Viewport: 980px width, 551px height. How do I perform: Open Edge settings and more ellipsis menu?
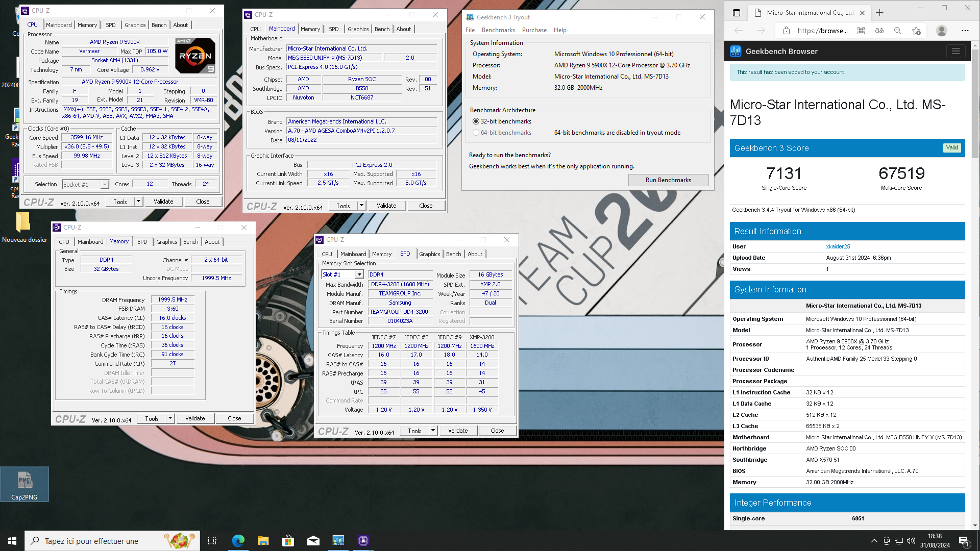965,31
